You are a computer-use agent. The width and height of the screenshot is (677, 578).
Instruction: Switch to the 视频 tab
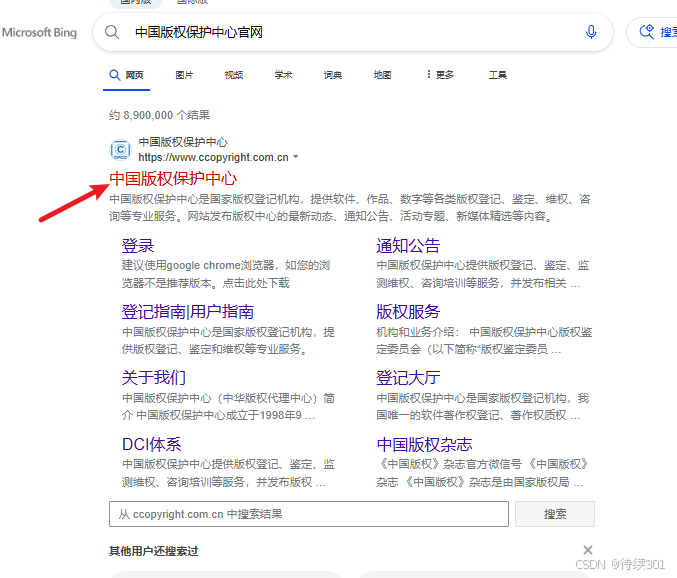(234, 75)
